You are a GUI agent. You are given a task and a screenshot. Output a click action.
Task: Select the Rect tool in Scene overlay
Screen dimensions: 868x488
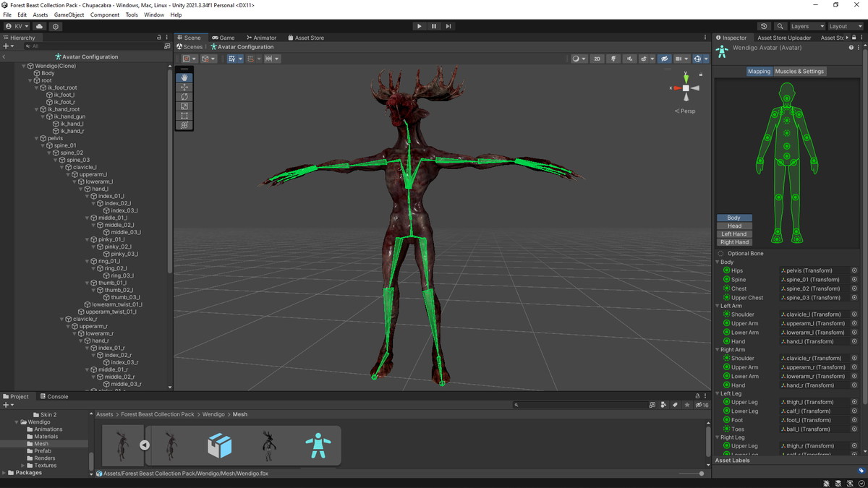184,116
